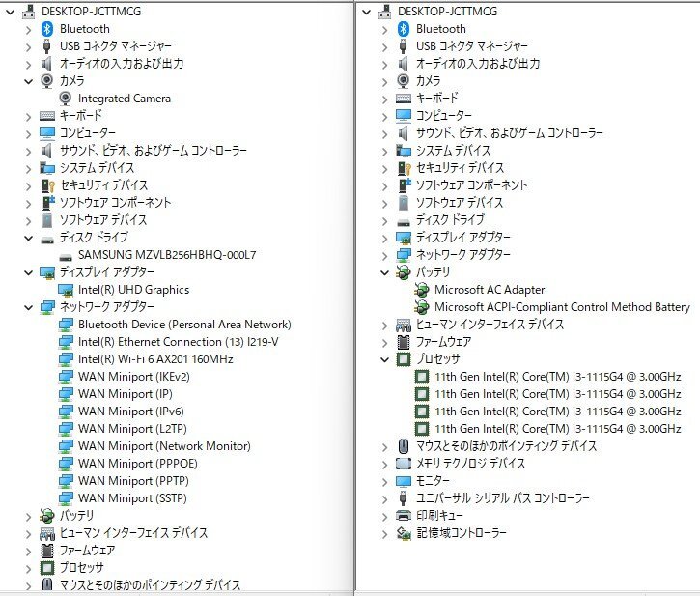Select the last i3-1115G4 processor entry
This screenshot has height=596, width=700.
558,429
